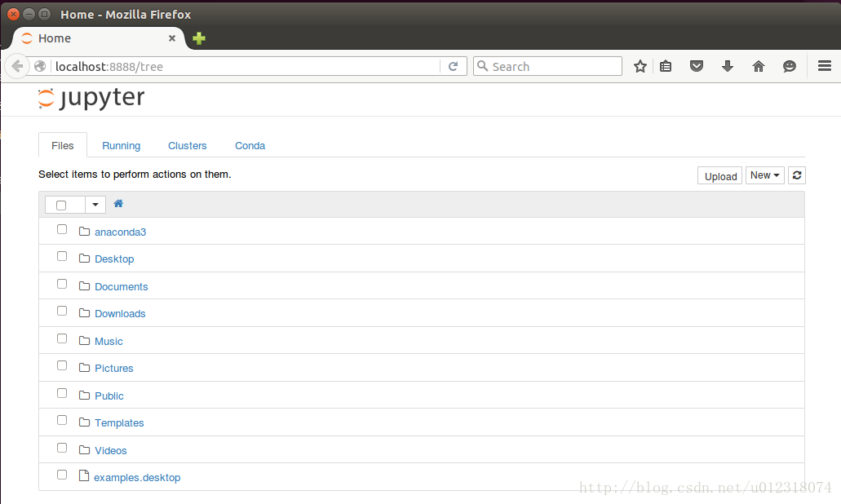Open a new tab with the plus icon
The image size is (841, 504).
click(x=199, y=38)
